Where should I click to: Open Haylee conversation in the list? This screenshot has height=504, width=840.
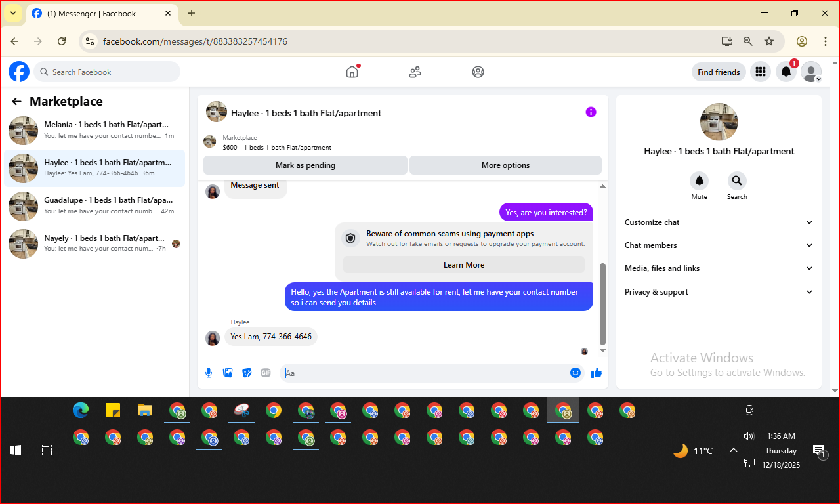94,168
